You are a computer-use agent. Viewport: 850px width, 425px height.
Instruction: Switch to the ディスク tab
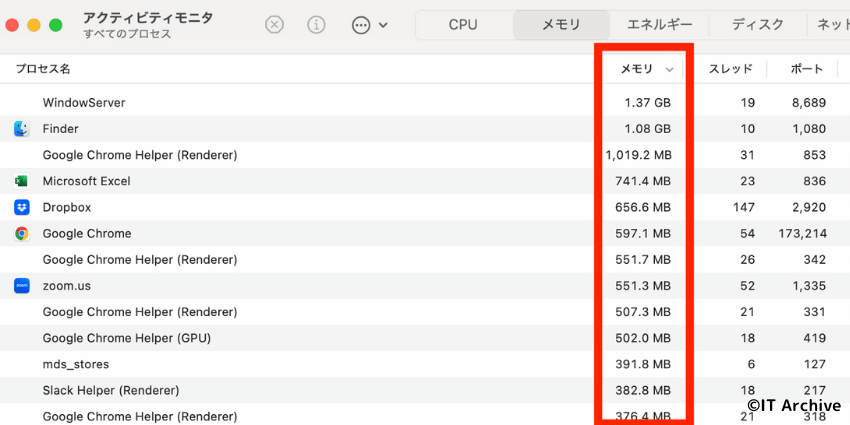click(x=757, y=25)
